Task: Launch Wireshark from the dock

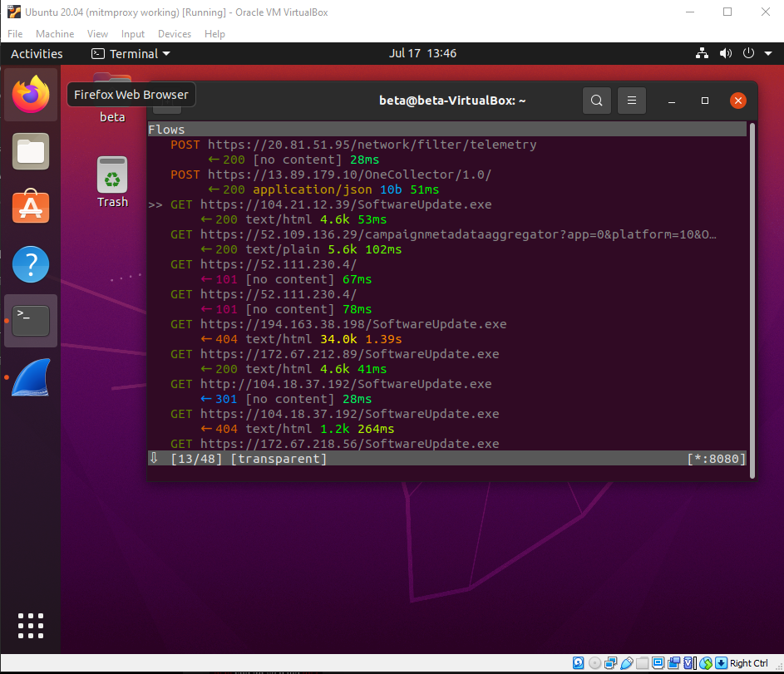Action: coord(31,377)
